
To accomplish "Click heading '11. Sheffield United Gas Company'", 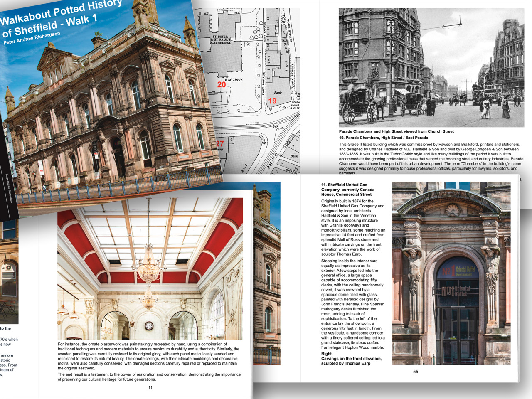I will click(348, 190).
